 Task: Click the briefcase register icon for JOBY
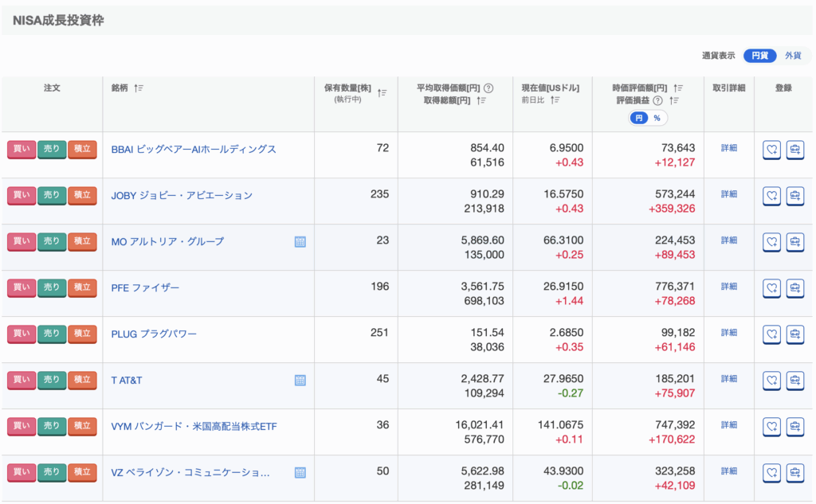(794, 196)
